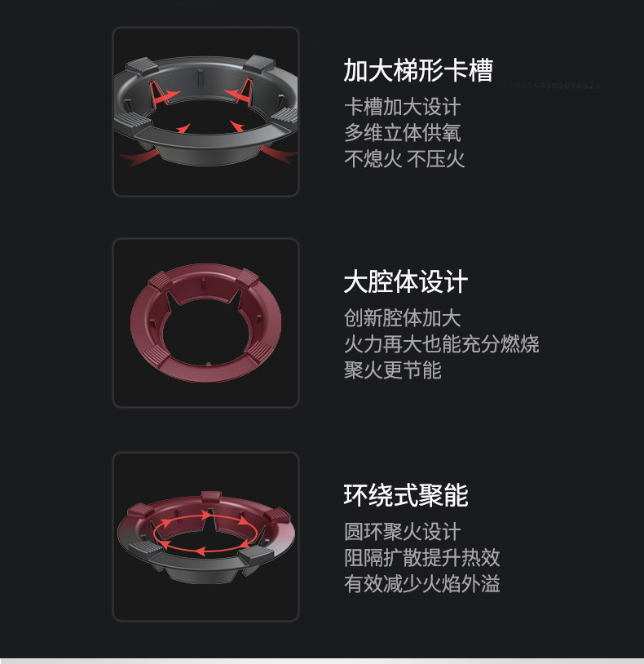Select the heading 环绕式聚能

click(406, 495)
